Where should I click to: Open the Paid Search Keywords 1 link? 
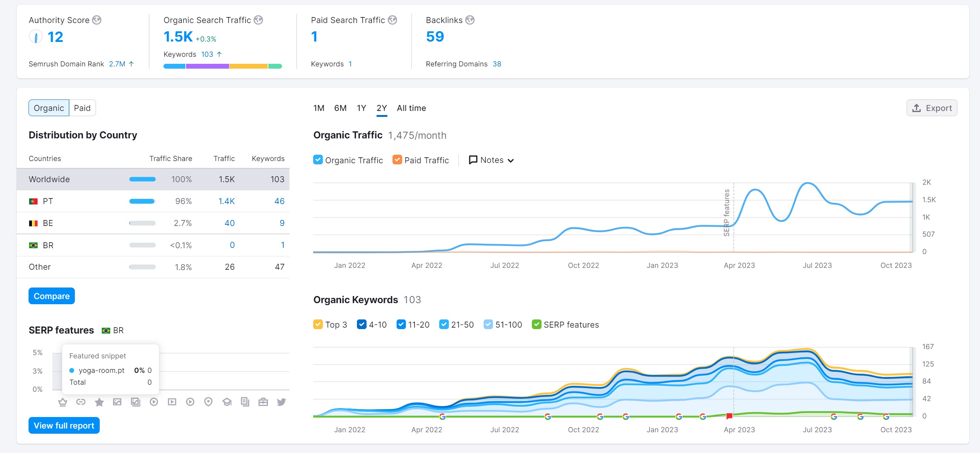pos(350,64)
